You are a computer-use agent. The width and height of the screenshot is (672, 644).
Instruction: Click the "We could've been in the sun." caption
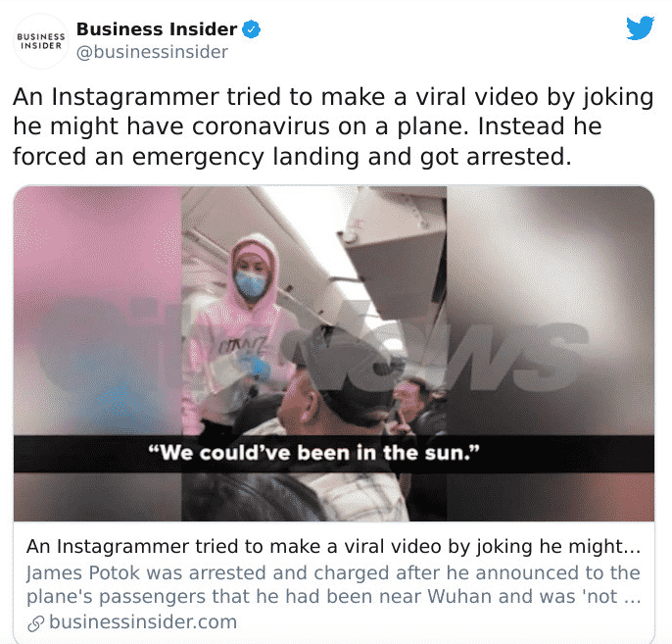313,453
